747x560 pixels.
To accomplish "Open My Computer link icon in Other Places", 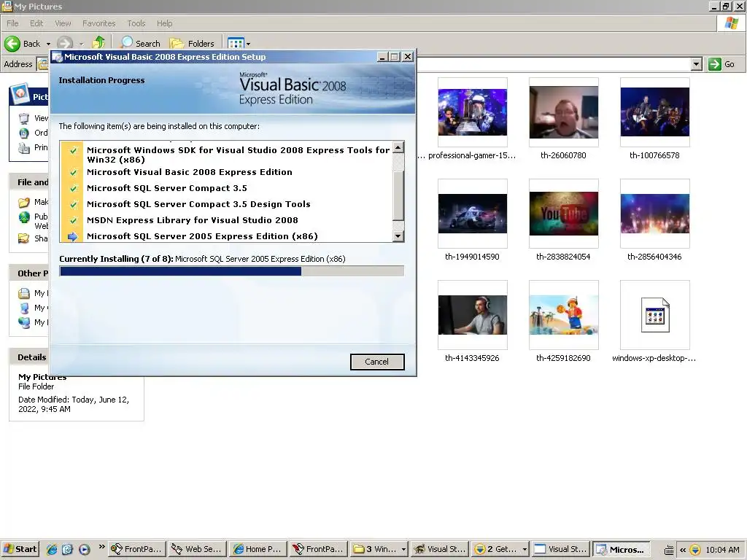I will (x=24, y=308).
